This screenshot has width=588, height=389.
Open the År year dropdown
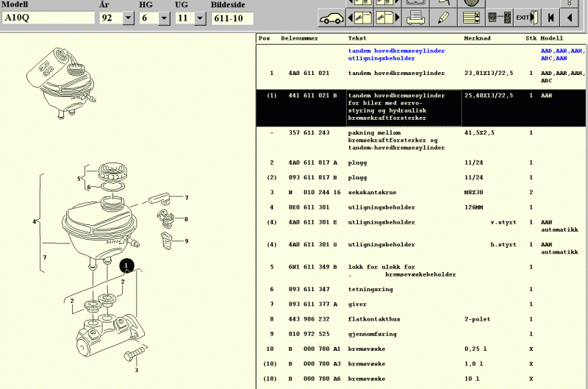(127, 18)
